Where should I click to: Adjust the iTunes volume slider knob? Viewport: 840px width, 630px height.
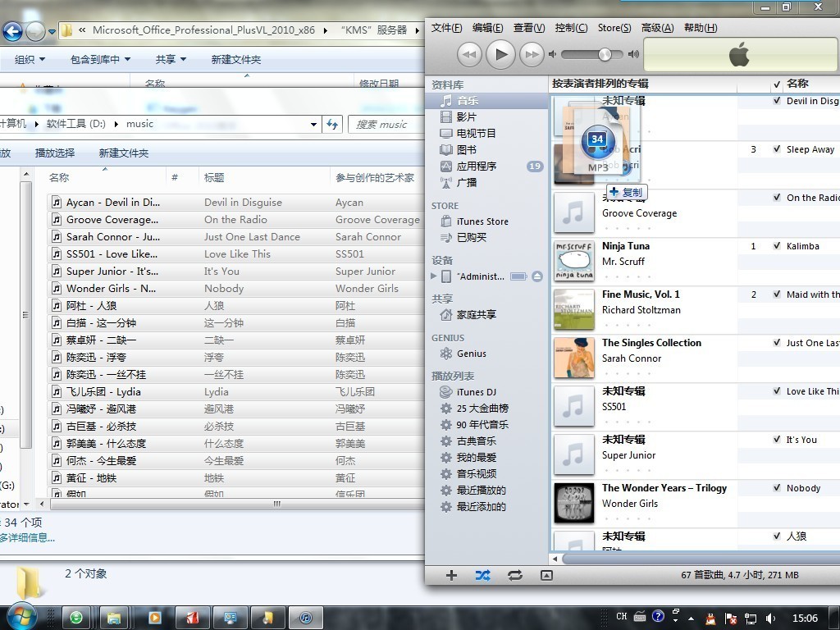pyautogui.click(x=605, y=54)
